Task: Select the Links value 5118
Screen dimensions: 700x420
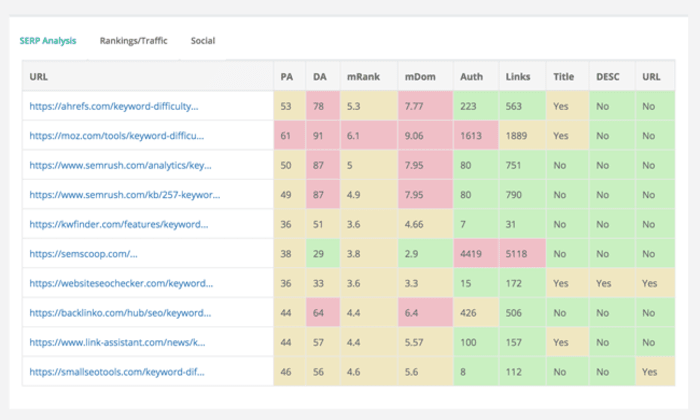Action: pos(522,254)
